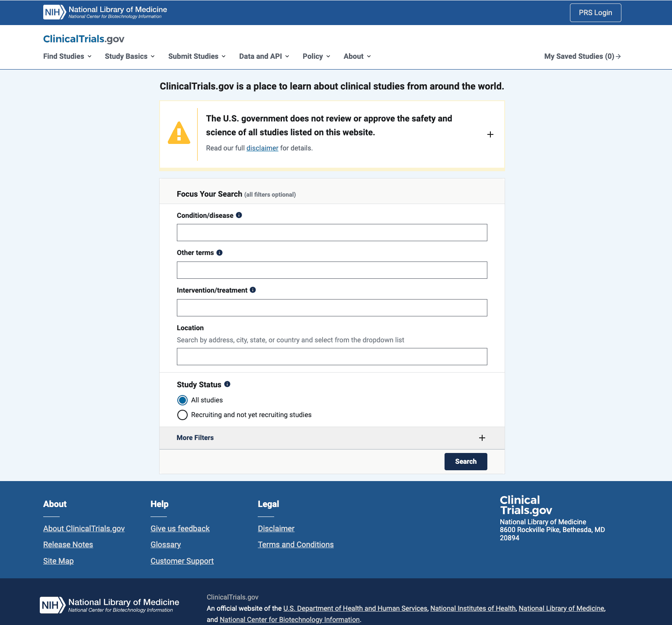
Task: Select the All studies radio button
Action: coord(182,400)
